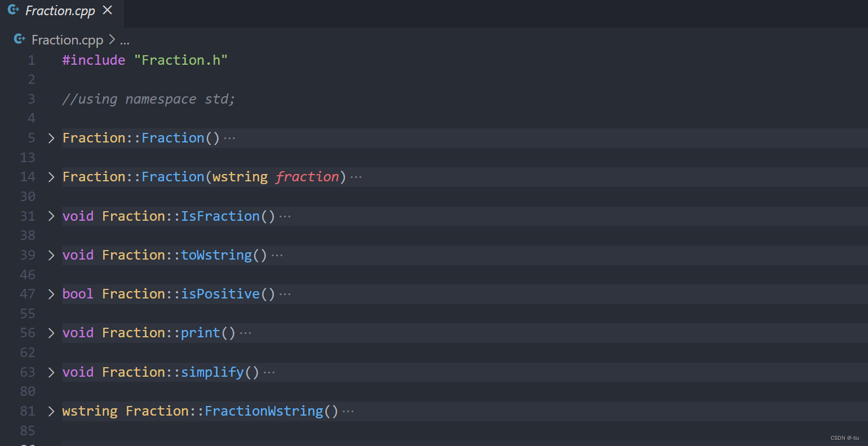868x446 pixels.
Task: Click the C++ file icon in breadcrumb
Action: coord(20,39)
